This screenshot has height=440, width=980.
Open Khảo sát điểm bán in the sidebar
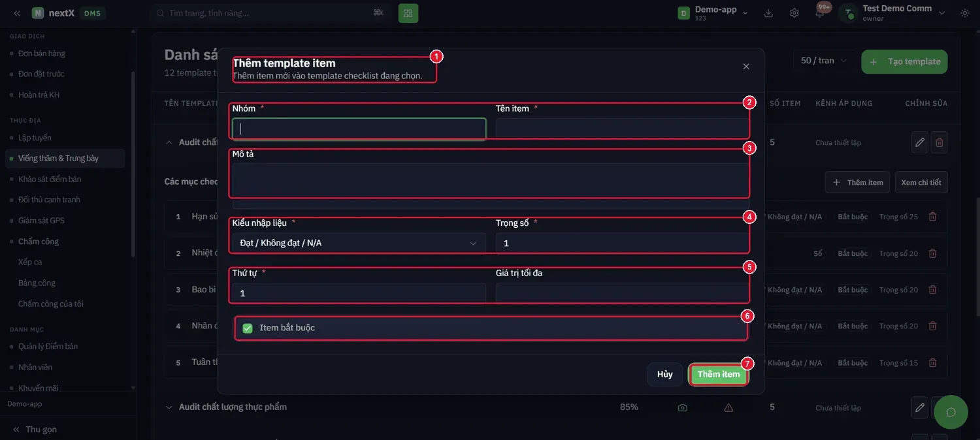[x=50, y=179]
